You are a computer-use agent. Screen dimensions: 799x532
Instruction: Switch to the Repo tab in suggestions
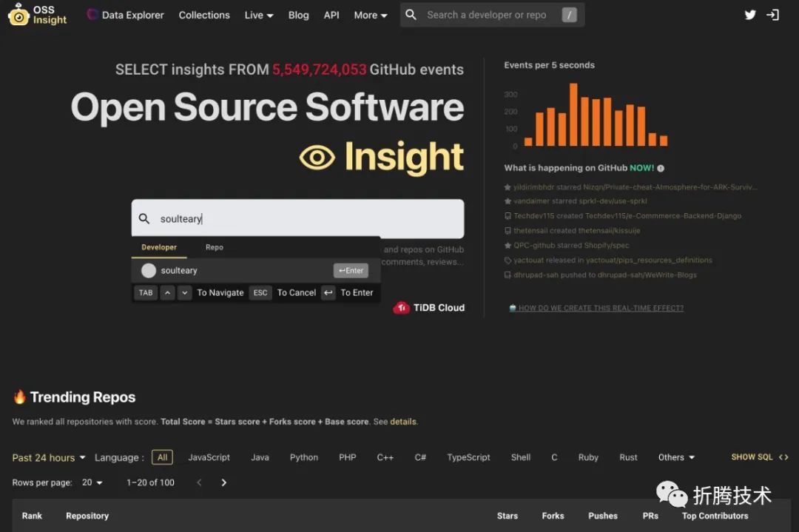click(215, 247)
